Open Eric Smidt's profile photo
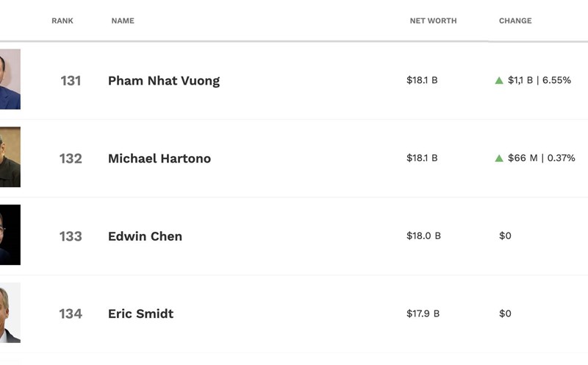The image size is (588, 365). 10,313
